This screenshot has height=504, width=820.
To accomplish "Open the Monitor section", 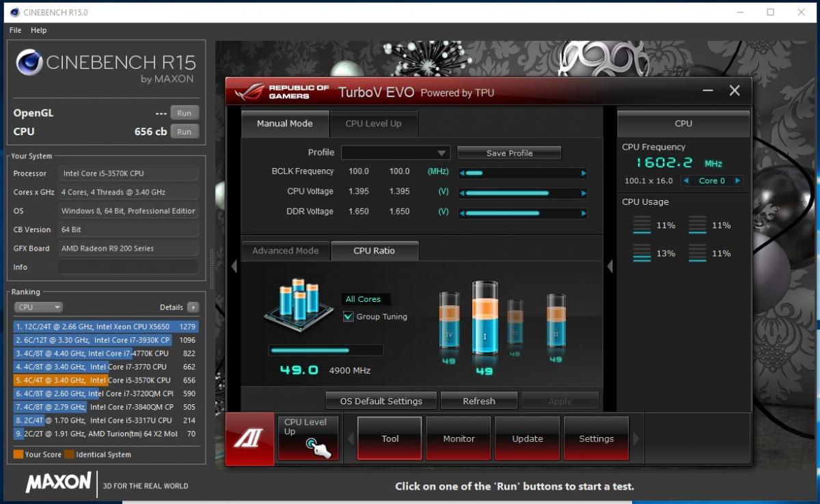I will [459, 438].
